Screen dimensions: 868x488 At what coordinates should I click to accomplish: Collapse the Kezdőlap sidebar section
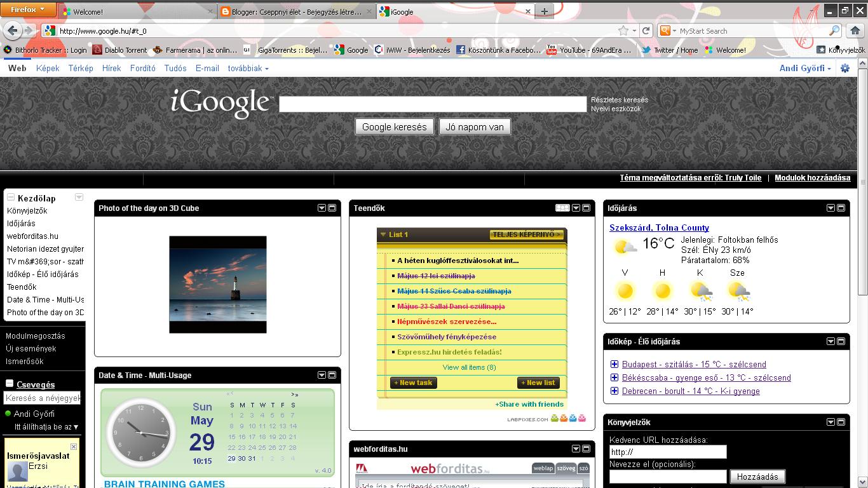11,198
